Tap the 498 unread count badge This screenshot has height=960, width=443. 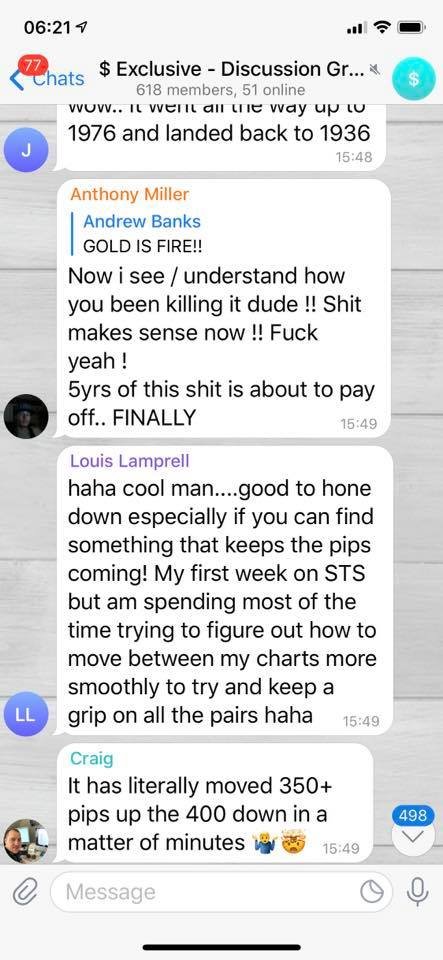[412, 816]
